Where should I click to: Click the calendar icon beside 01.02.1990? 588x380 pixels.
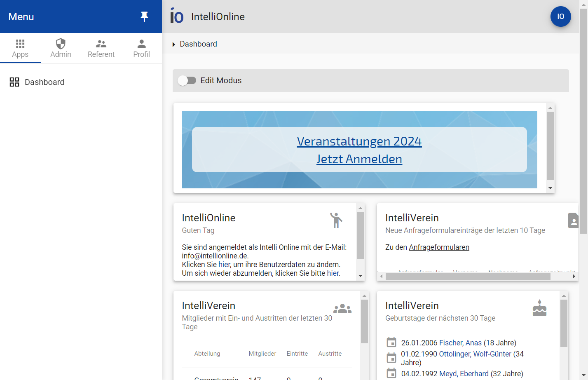click(x=391, y=357)
